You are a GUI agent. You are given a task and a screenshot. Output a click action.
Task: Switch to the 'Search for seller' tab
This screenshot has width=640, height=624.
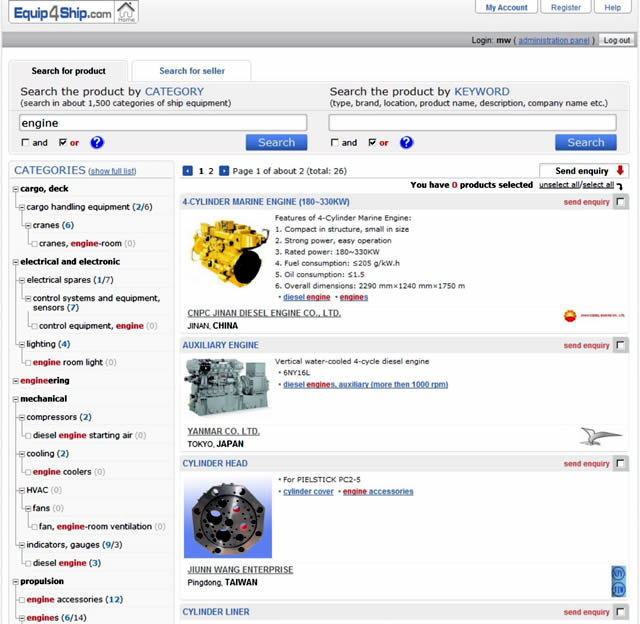(191, 71)
